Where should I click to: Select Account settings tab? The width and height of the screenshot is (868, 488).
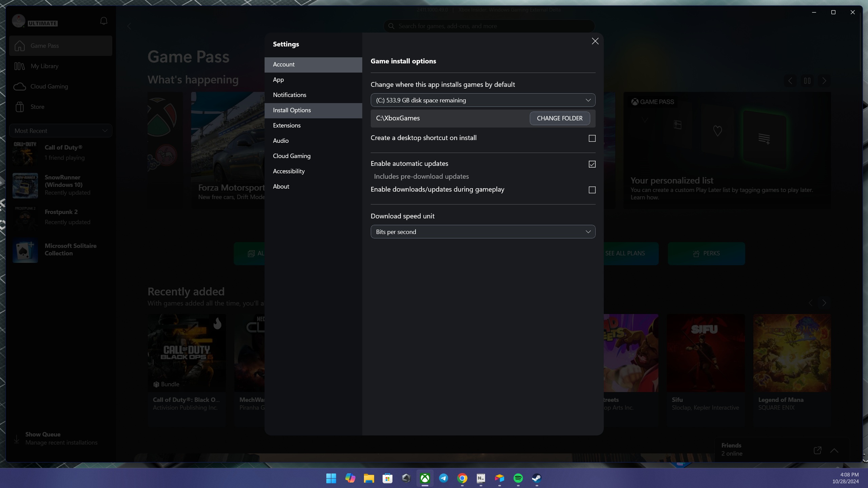coord(313,64)
